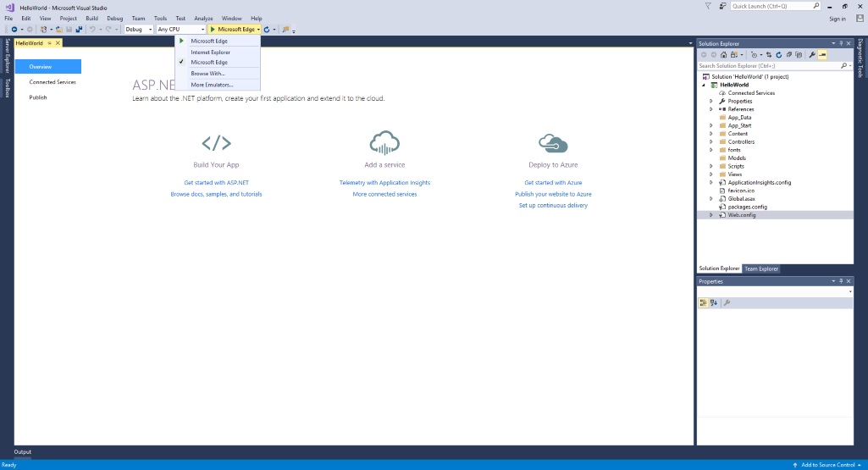Click the Home icon in Solution Explorer
868x470 pixels.
click(x=722, y=54)
